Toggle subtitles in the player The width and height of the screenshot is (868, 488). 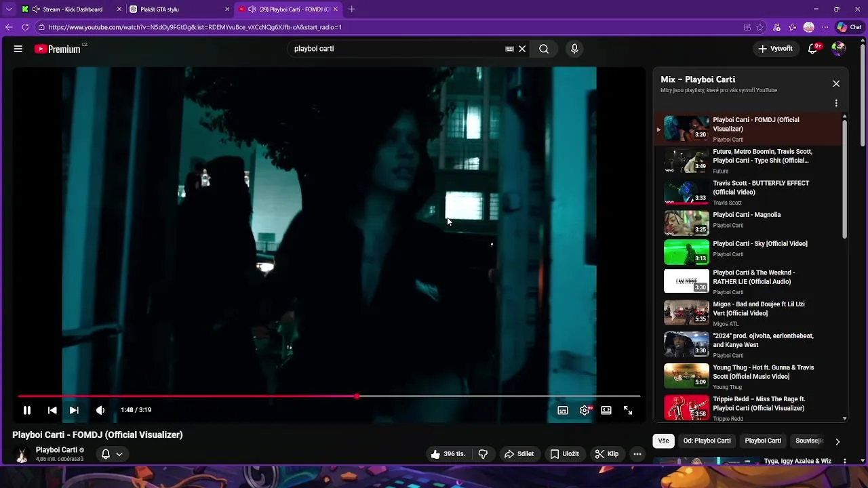tap(563, 410)
